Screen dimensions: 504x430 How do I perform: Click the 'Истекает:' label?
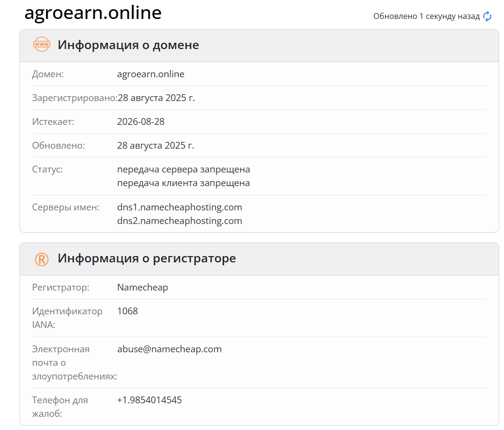(x=53, y=122)
